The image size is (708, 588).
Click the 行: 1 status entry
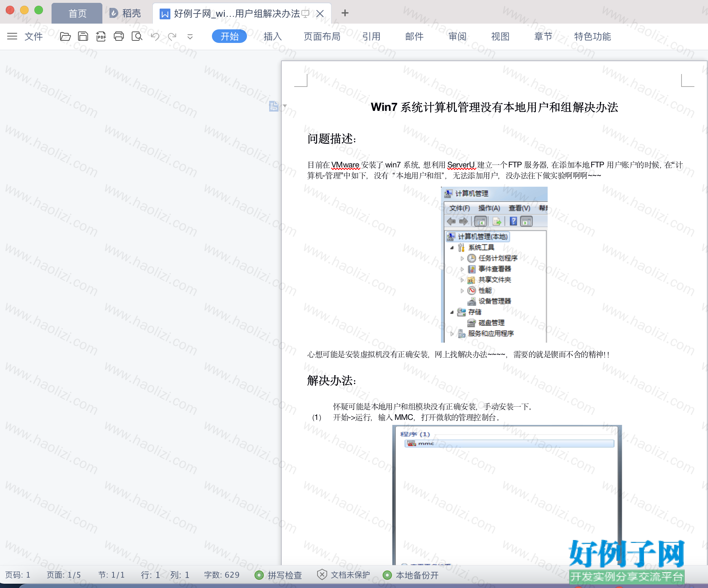(x=150, y=575)
